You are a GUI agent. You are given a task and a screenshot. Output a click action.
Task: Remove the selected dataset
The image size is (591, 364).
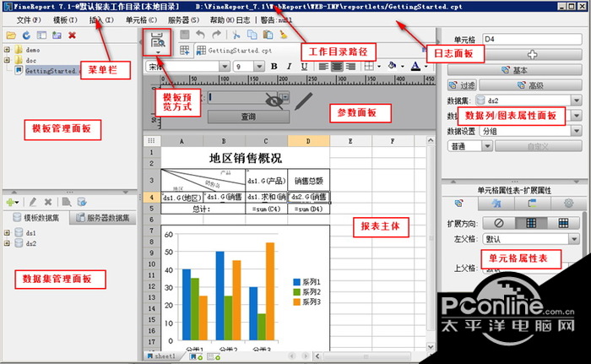(x=48, y=202)
